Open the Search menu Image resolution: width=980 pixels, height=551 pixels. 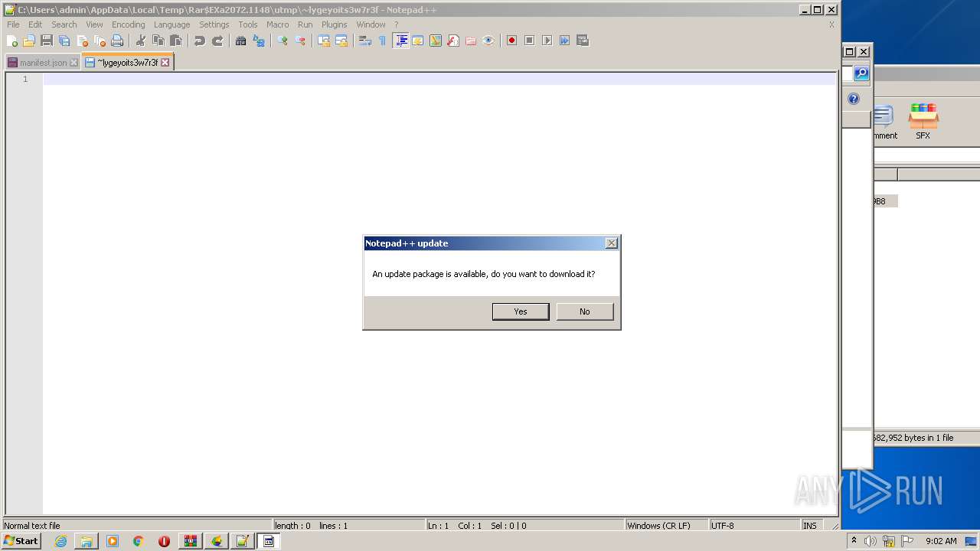[64, 24]
